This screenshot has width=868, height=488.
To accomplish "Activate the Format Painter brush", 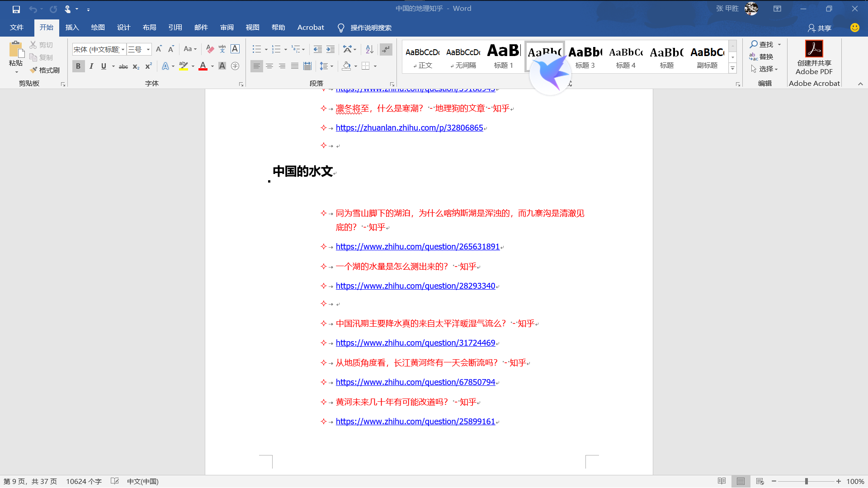I will (45, 70).
